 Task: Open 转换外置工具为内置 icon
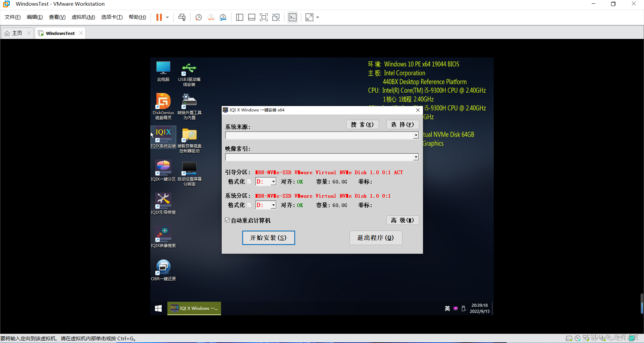pos(189,106)
